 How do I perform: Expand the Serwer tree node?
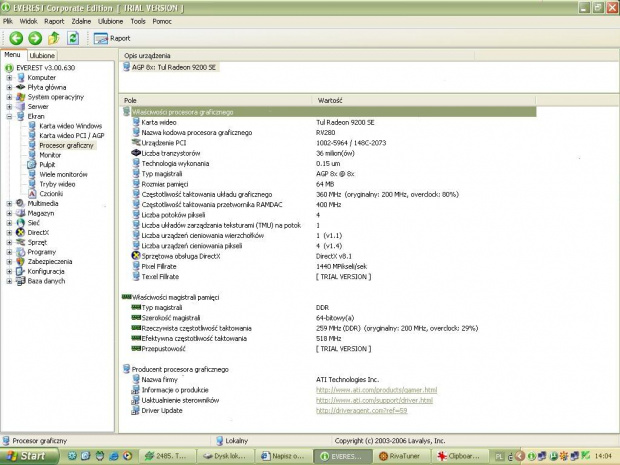tap(9, 107)
